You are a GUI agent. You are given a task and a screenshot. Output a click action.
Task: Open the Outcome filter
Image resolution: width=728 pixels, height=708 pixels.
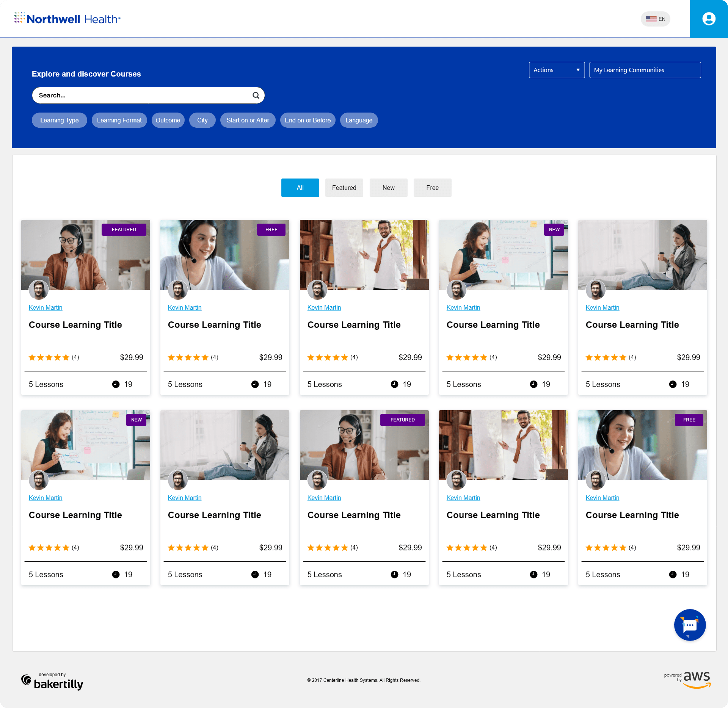(168, 120)
